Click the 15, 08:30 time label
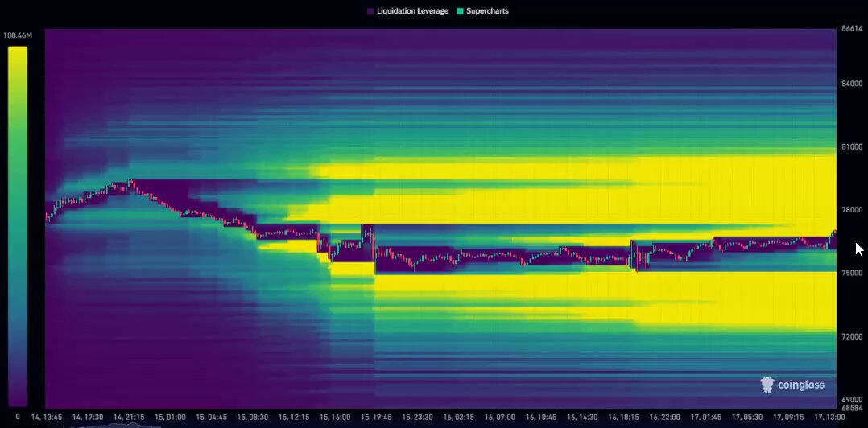This screenshot has width=868, height=428. coord(253,417)
